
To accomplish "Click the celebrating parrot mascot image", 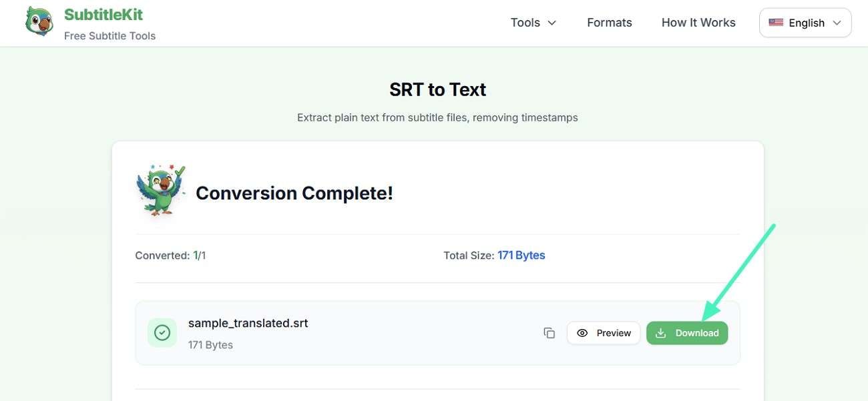I will tap(160, 191).
